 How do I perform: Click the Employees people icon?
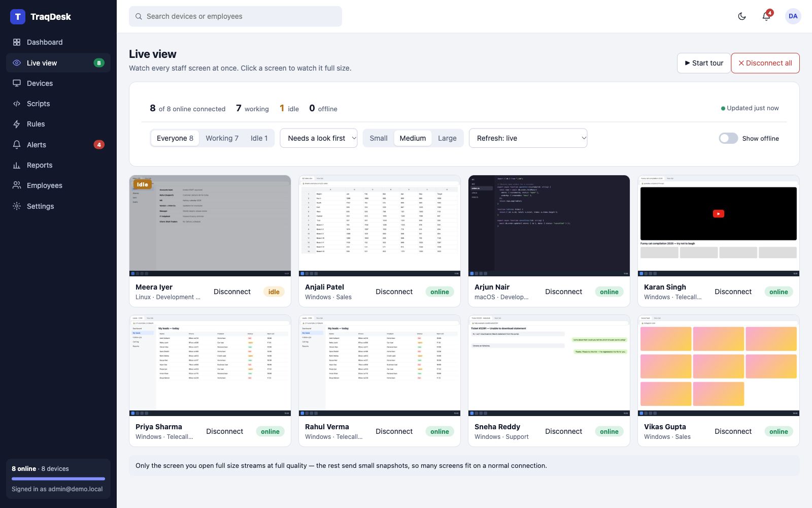[17, 185]
